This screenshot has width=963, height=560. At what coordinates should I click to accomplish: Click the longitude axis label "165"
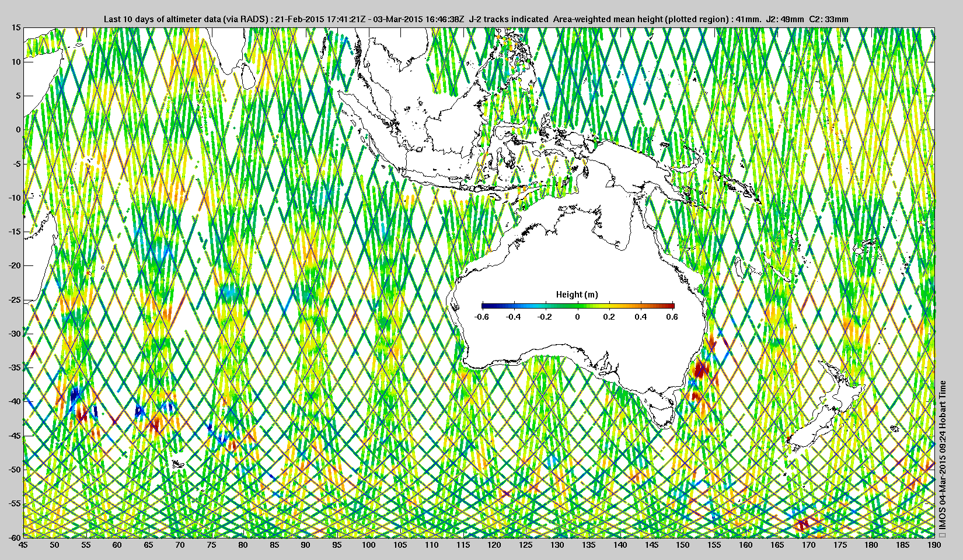click(777, 545)
